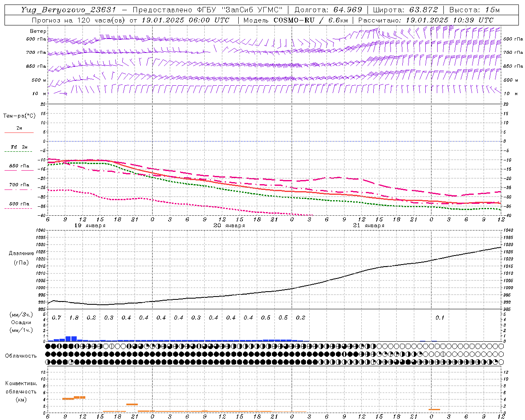Click the '21 января' date label
Screen dimensions: 525x420
[x=369, y=226]
